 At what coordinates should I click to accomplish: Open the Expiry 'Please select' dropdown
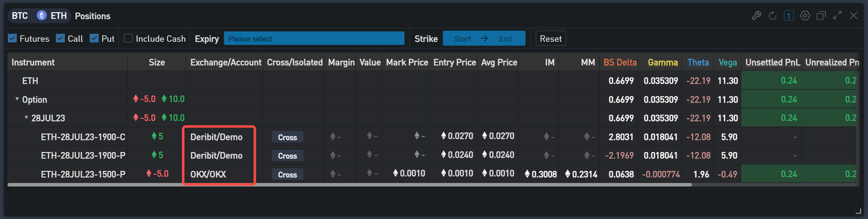coord(314,39)
